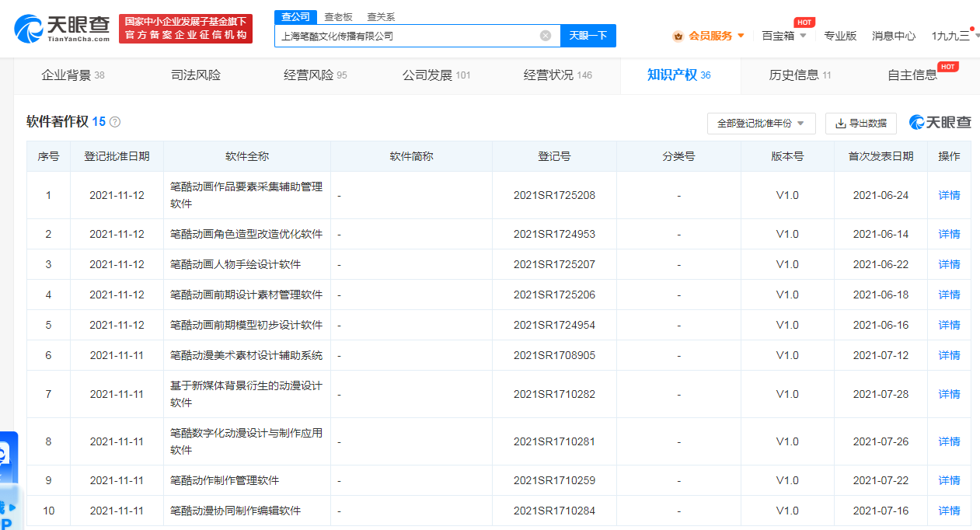Click the 分类号 column header
The image size is (980, 530).
click(678, 156)
